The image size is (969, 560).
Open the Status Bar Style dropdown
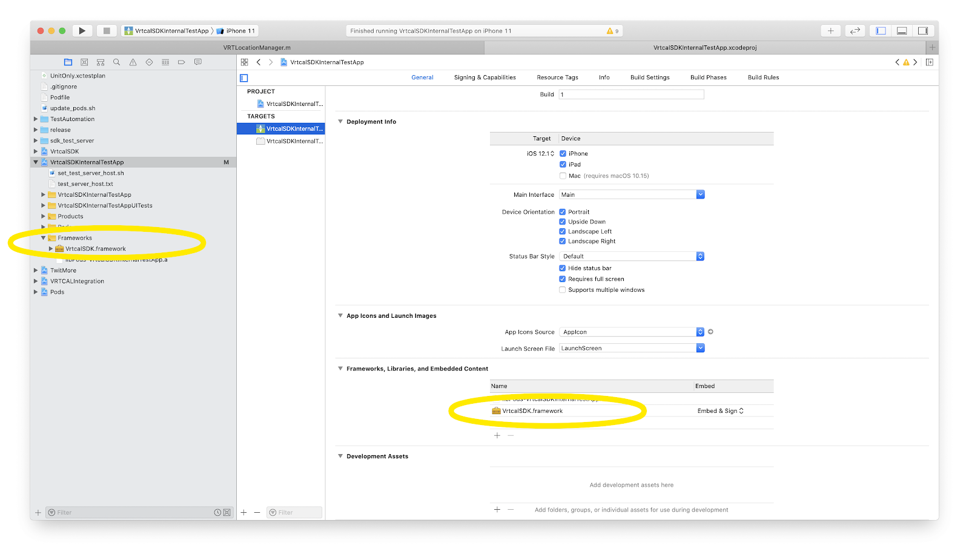[632, 256]
